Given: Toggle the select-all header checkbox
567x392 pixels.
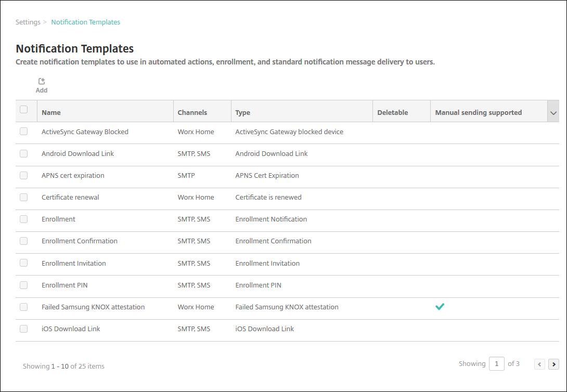Looking at the screenshot, I should tap(23, 110).
